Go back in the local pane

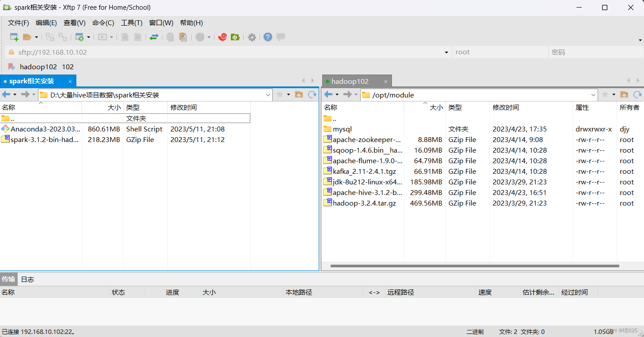tap(6, 94)
